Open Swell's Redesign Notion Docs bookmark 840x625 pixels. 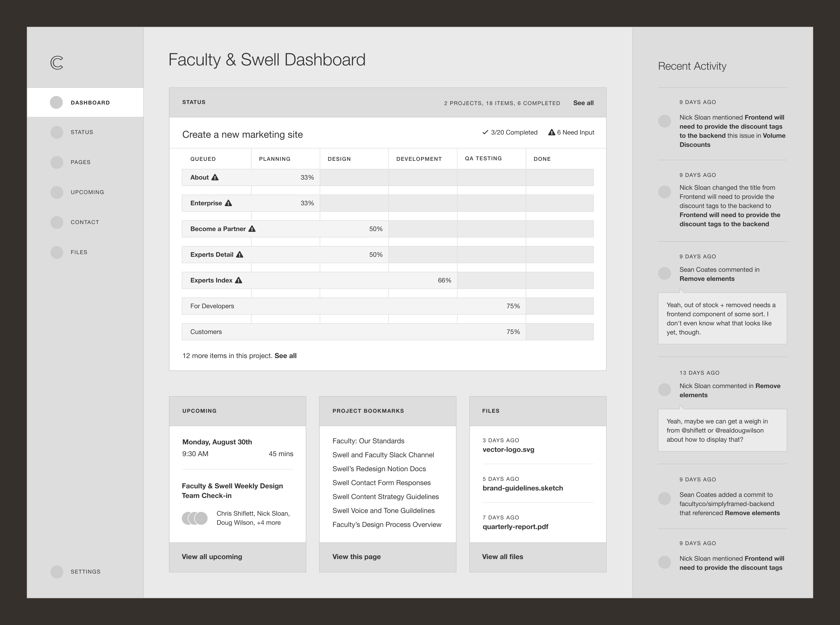click(x=379, y=469)
